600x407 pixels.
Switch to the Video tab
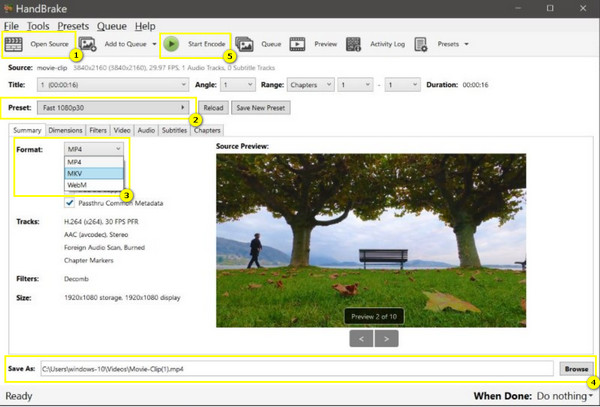click(122, 130)
